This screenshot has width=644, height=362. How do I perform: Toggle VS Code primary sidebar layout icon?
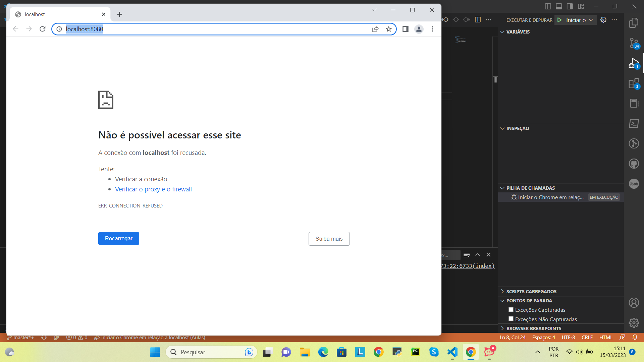pyautogui.click(x=548, y=6)
